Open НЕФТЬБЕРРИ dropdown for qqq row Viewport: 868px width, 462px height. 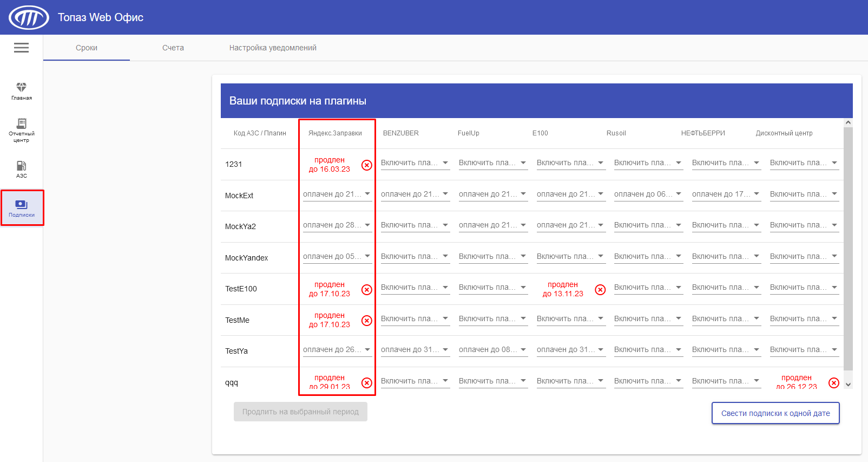[726, 381]
